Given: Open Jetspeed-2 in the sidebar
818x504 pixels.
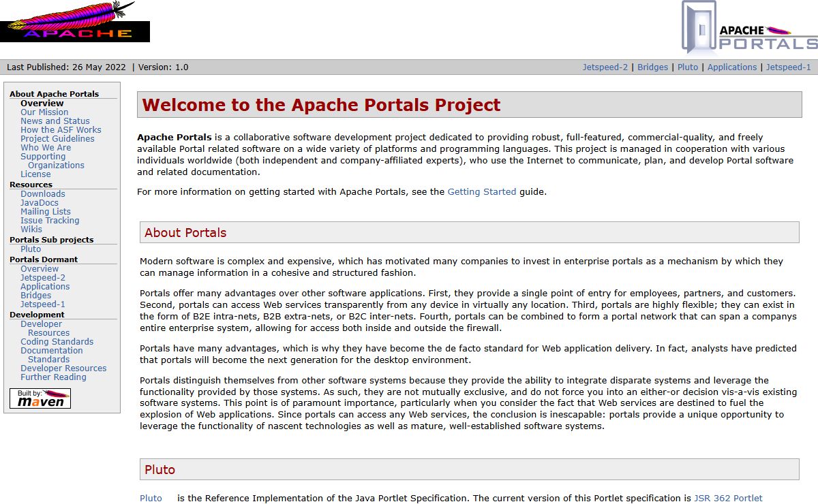Looking at the screenshot, I should (43, 278).
